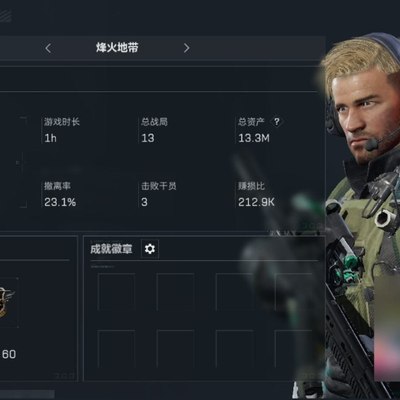Select the second badge slot in top row
This screenshot has height=400, width=400.
click(175, 292)
